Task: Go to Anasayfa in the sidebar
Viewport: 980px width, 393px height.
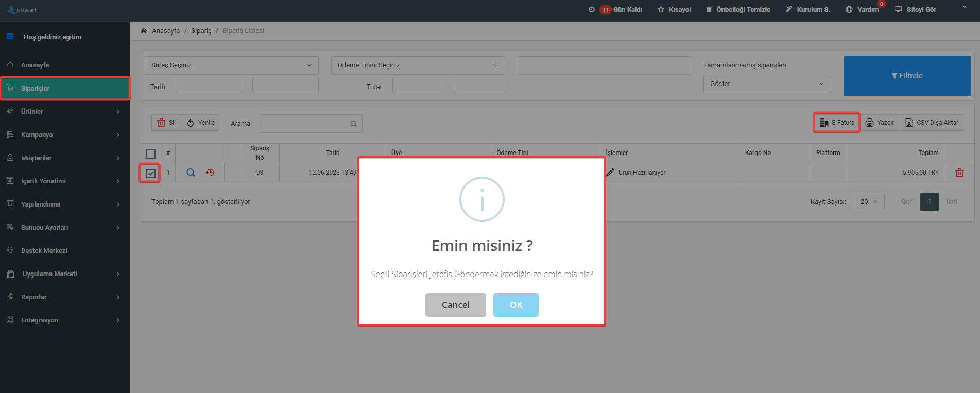Action: pos(65,65)
